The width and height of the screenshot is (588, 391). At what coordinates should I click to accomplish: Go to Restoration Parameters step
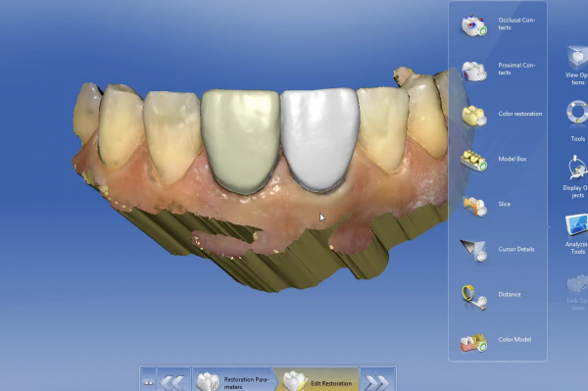pos(235,380)
